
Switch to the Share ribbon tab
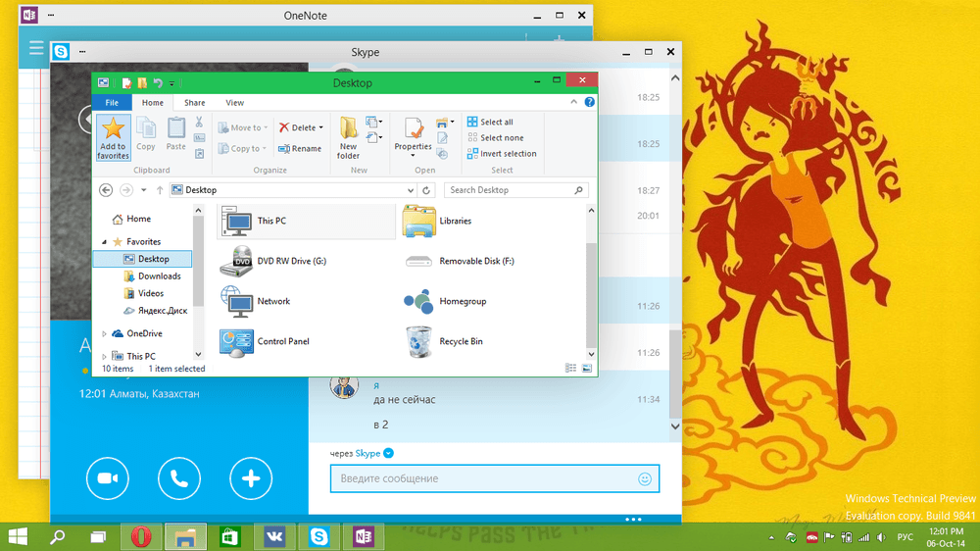point(194,103)
